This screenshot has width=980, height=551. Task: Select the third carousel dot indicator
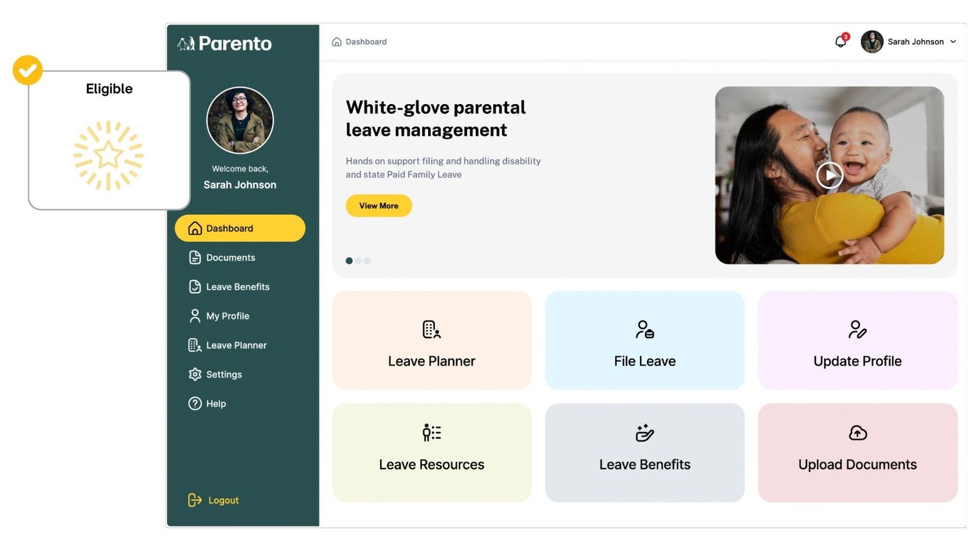pyautogui.click(x=367, y=260)
